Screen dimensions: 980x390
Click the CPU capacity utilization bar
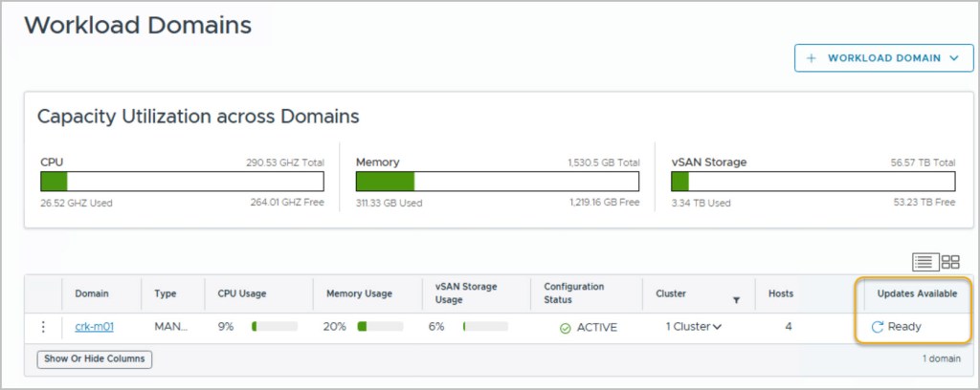pyautogui.click(x=182, y=182)
